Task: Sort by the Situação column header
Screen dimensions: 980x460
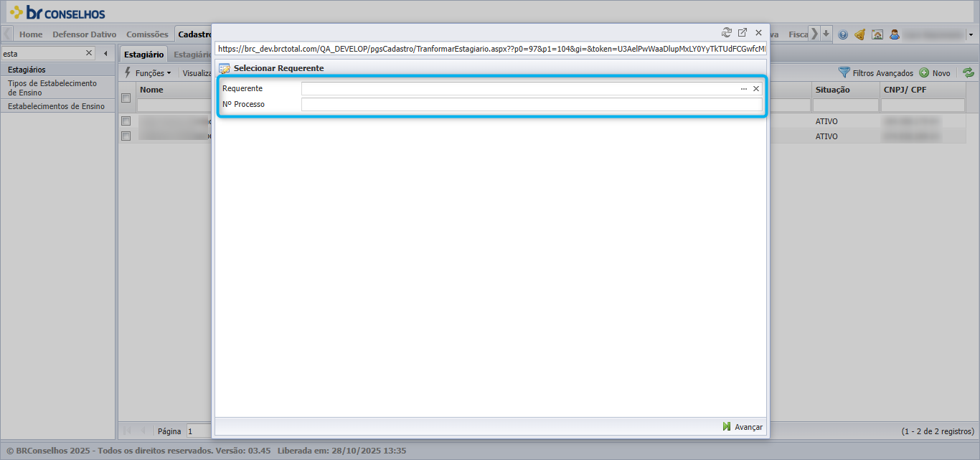Action: tap(846, 90)
